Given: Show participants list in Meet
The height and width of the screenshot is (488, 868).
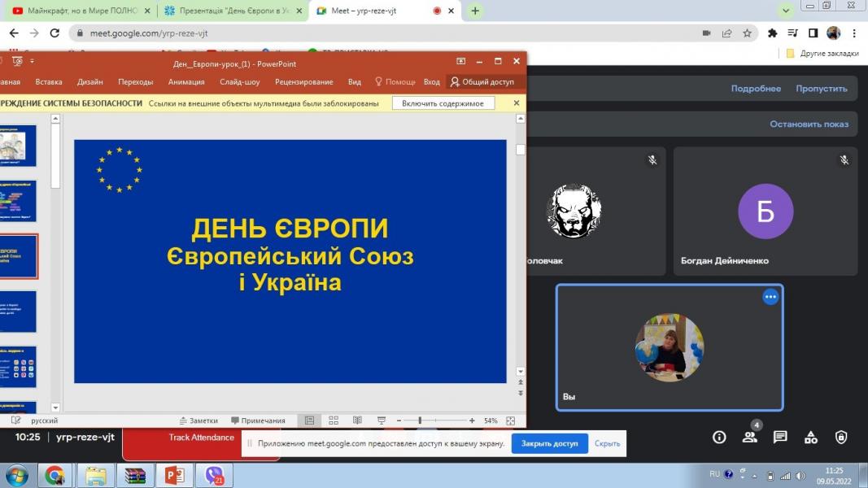Looking at the screenshot, I should click(749, 438).
